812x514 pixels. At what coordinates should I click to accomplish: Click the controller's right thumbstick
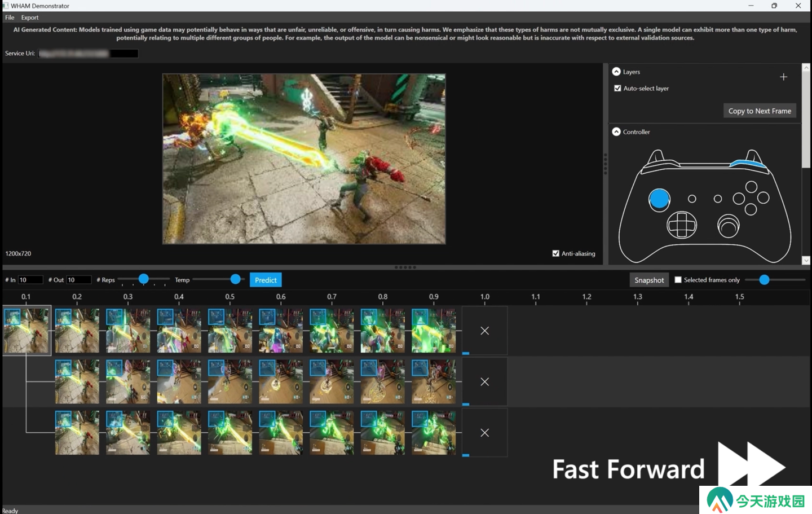point(728,226)
